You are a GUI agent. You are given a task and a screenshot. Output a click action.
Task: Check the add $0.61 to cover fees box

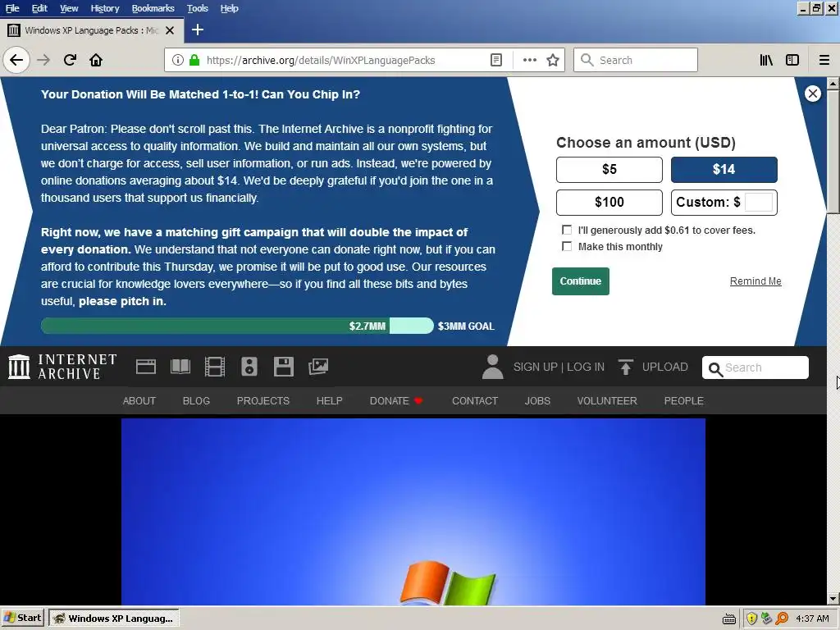point(567,230)
